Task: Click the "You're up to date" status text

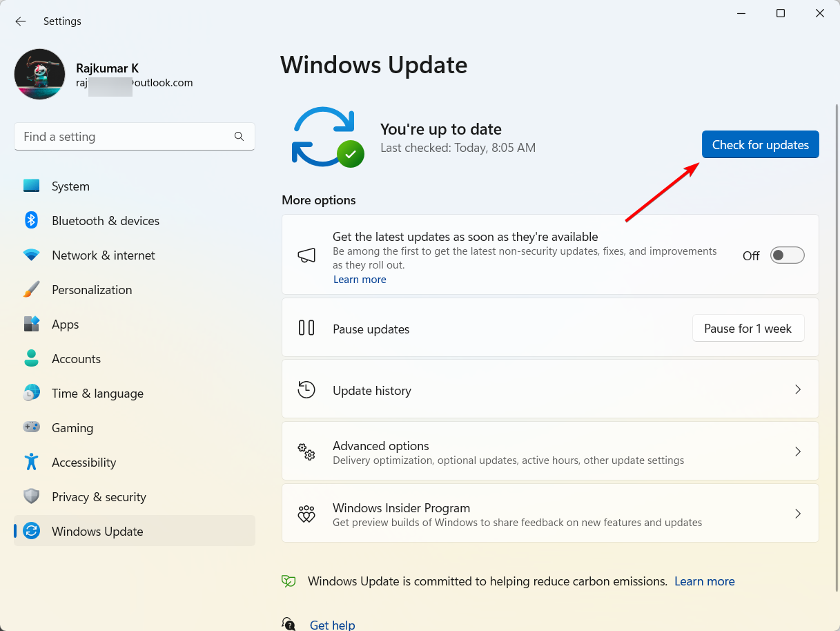Action: point(441,129)
